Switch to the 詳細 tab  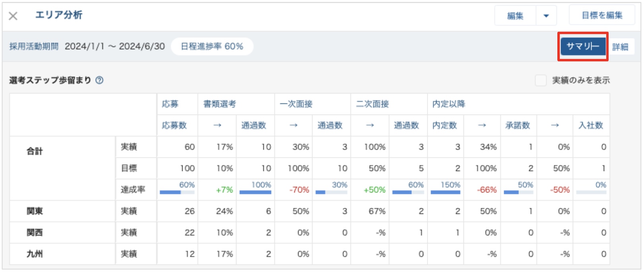tap(620, 47)
